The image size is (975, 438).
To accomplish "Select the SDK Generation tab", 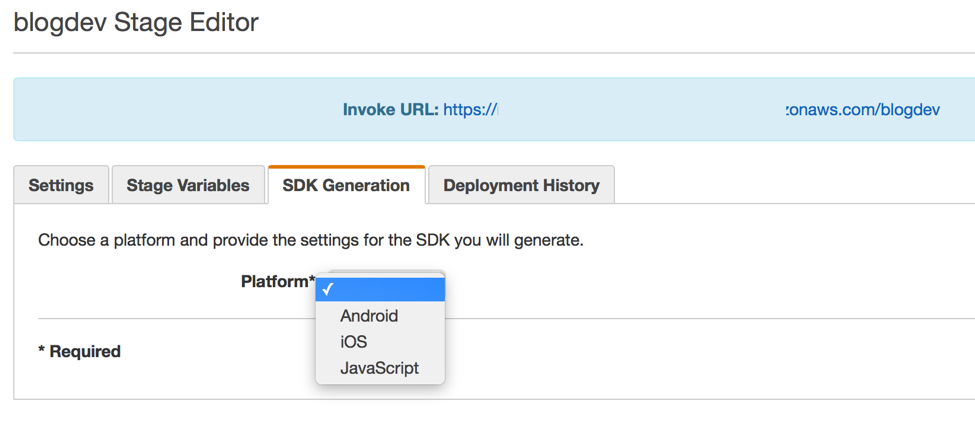I will tap(346, 185).
